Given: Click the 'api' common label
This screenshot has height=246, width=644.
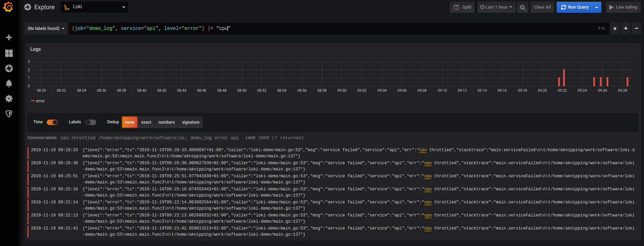Looking at the screenshot, I should point(234,138).
